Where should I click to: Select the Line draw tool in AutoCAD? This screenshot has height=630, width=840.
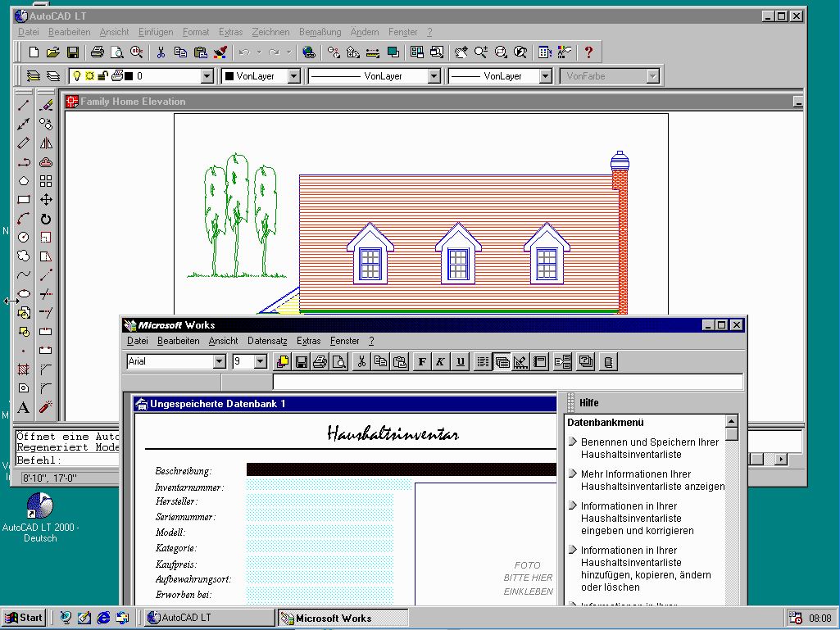click(x=24, y=105)
